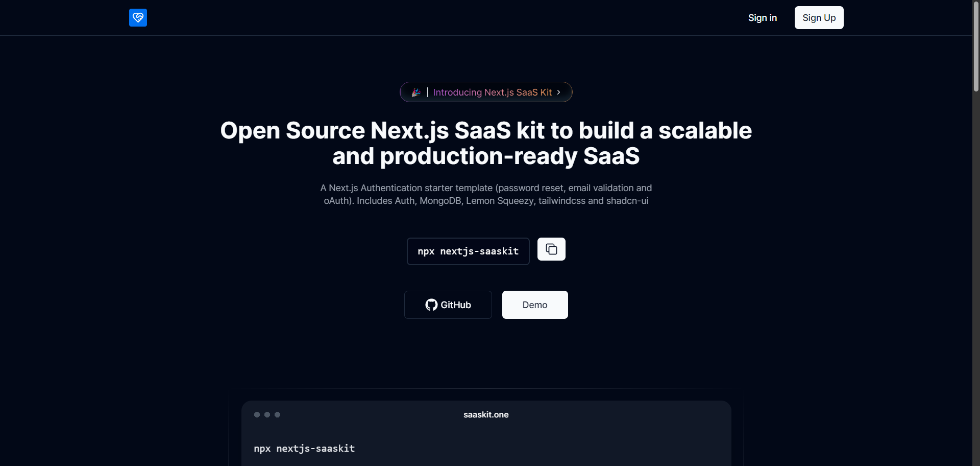980x466 pixels.
Task: Expand the Introducing Next.js SaaS Kit announcement chevron
Action: [559, 92]
